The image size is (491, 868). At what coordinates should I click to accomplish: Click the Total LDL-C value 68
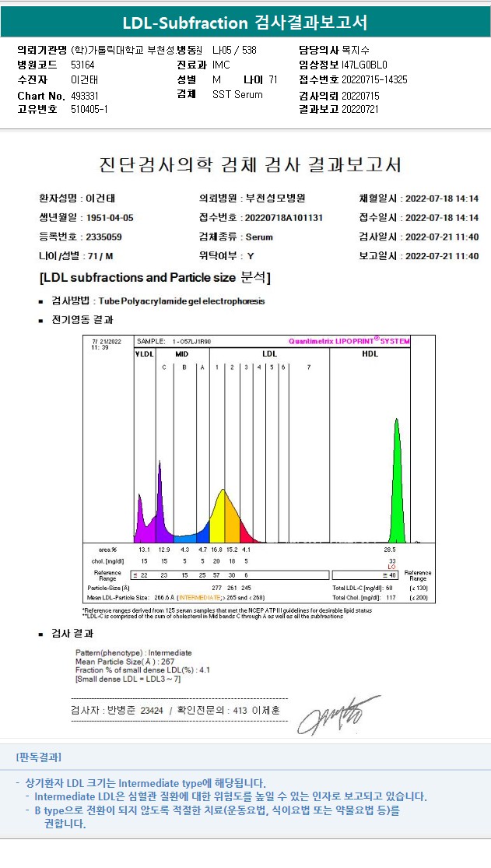point(389,588)
